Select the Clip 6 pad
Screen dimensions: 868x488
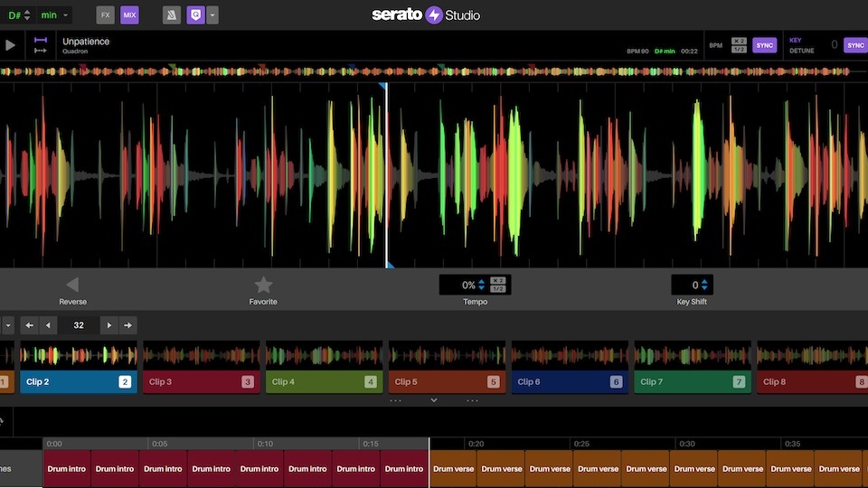point(570,381)
